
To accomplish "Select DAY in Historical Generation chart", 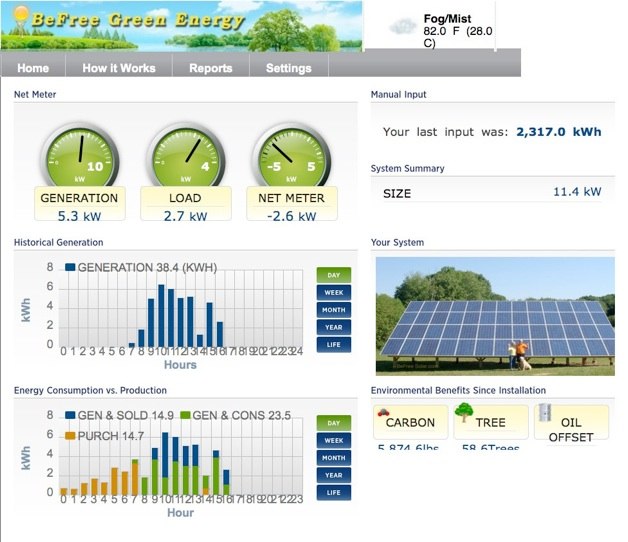I will coord(334,275).
